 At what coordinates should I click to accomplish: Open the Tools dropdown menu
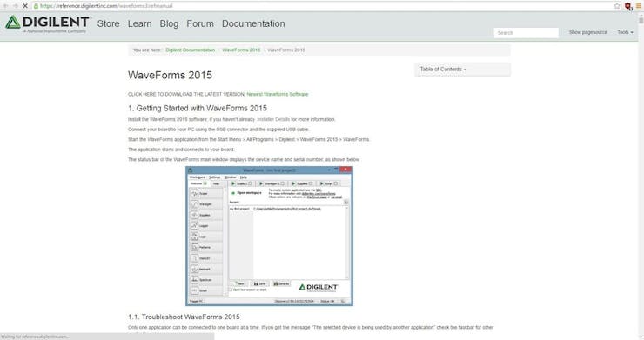pos(625,32)
